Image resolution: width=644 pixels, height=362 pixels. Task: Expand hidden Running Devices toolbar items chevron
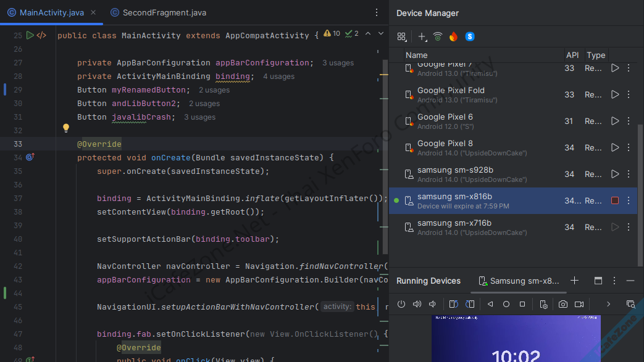[x=608, y=304]
